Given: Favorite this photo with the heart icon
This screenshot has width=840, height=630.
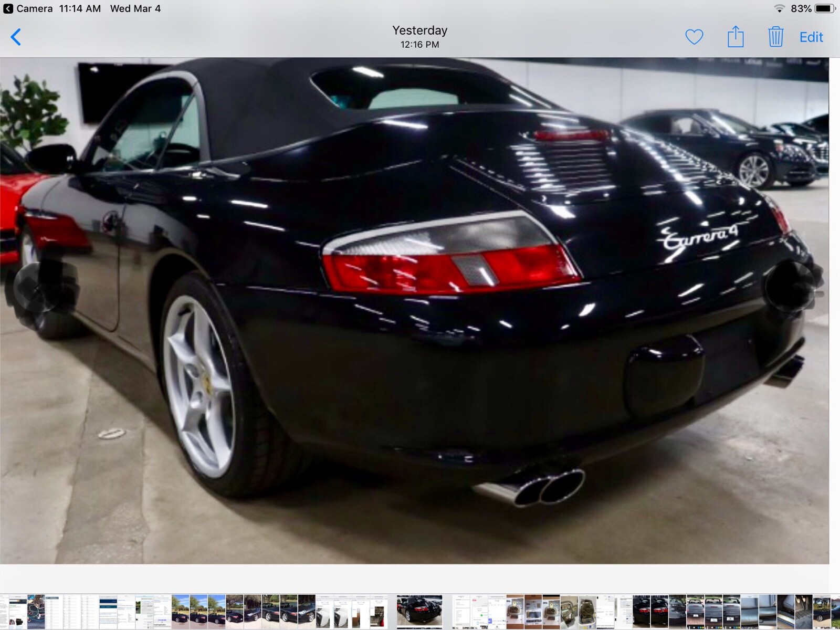Looking at the screenshot, I should click(694, 37).
